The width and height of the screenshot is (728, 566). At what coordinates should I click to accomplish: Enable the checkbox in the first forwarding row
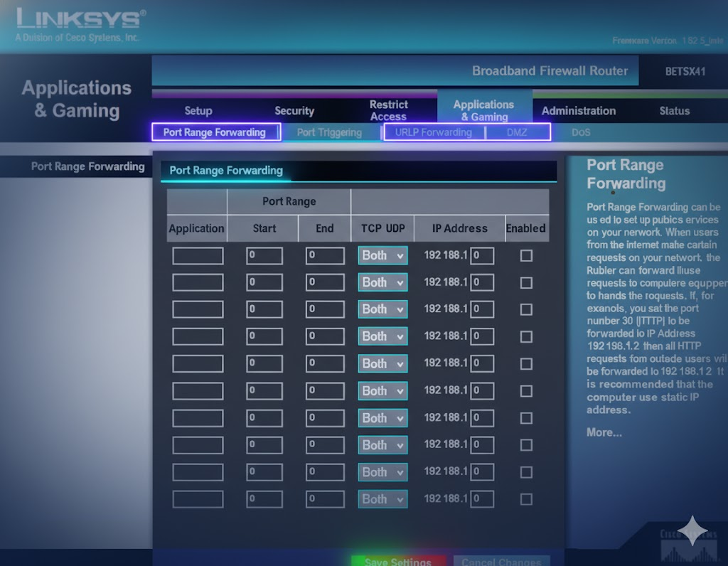[526, 256]
